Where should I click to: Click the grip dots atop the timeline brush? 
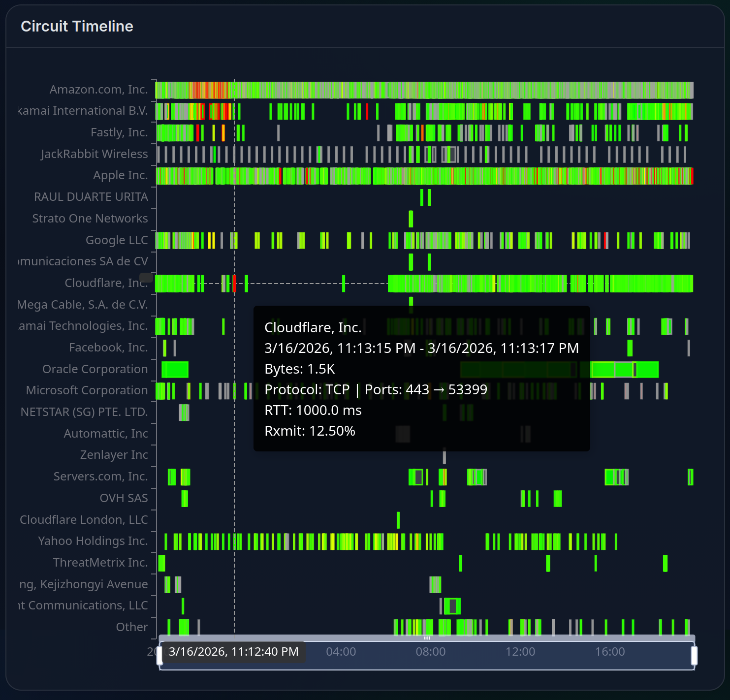tap(427, 637)
